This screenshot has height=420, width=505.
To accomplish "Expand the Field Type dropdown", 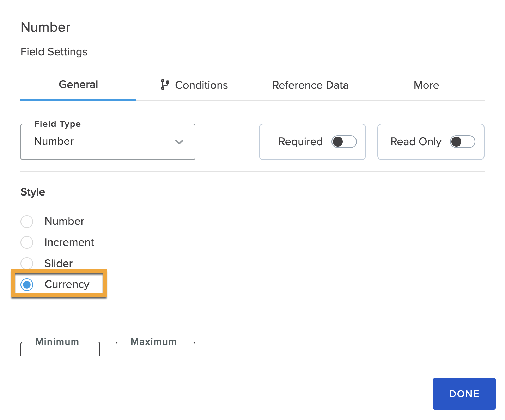I will point(108,142).
